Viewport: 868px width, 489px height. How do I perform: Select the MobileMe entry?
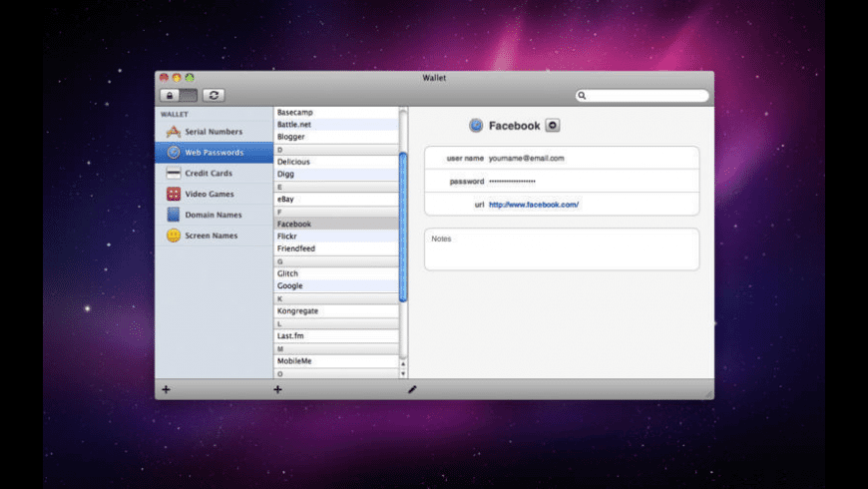click(336, 360)
